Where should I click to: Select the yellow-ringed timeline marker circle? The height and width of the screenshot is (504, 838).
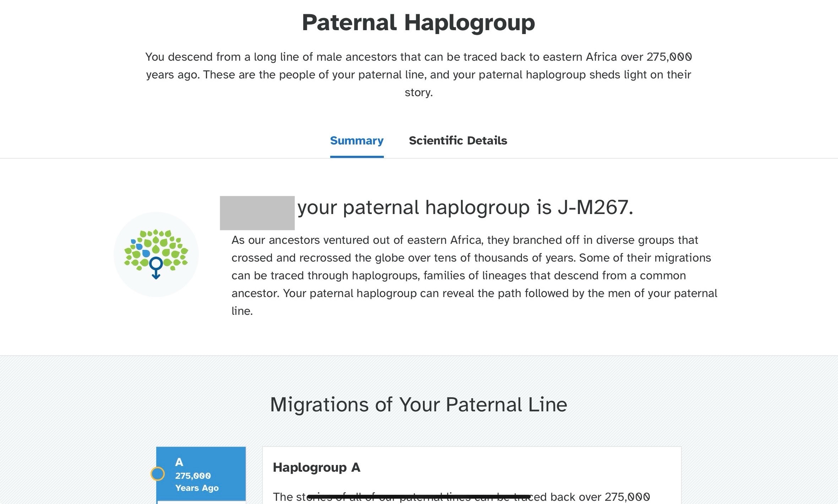coord(158,474)
